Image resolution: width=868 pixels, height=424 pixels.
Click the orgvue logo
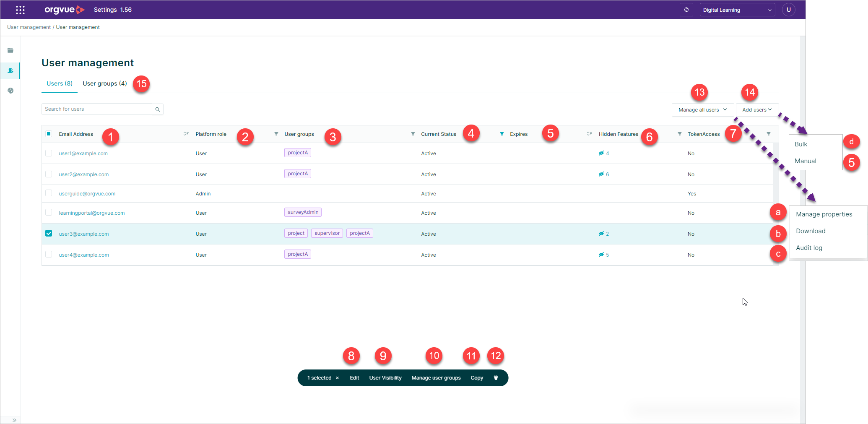tap(65, 10)
